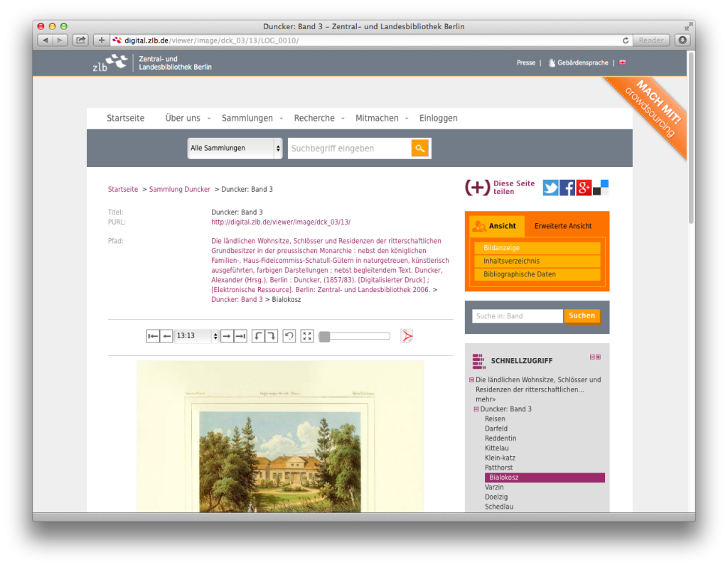
Task: Select the highlighted Bialokosz tree entry
Action: coord(545,477)
